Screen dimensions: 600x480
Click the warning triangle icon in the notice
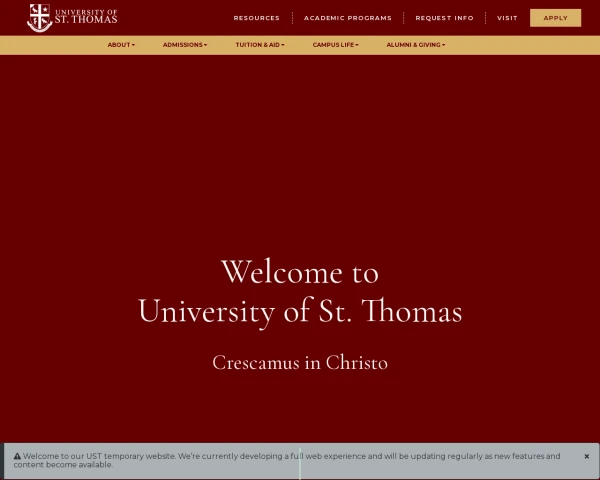point(17,456)
